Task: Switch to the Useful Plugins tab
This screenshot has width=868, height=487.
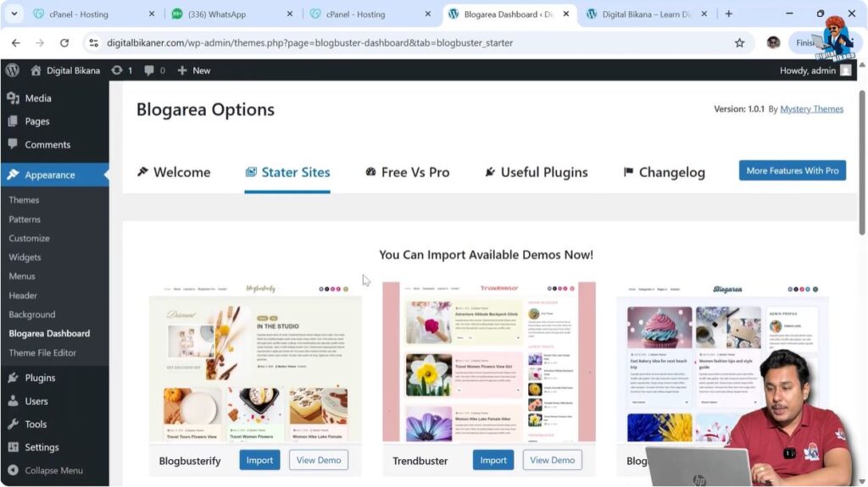Action: tap(537, 172)
